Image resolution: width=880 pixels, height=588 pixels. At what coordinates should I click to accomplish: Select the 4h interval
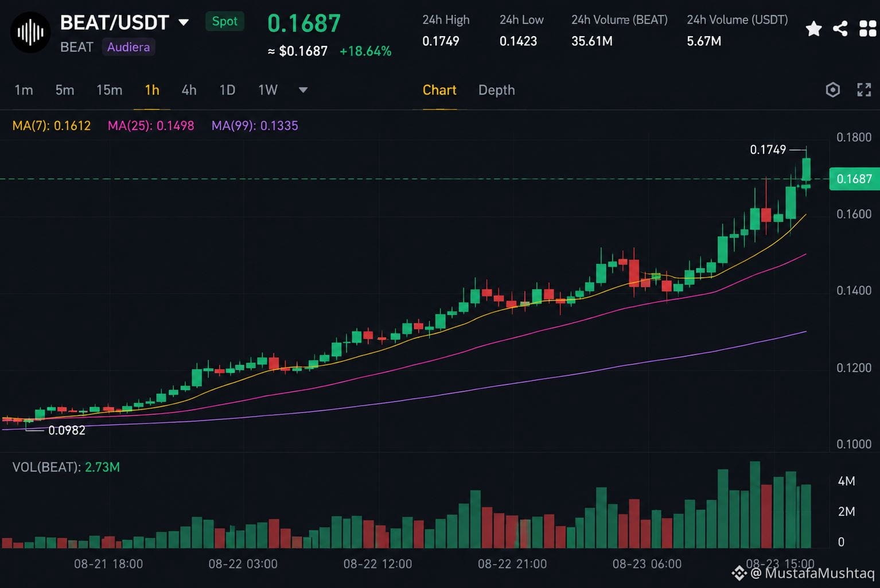coord(189,90)
